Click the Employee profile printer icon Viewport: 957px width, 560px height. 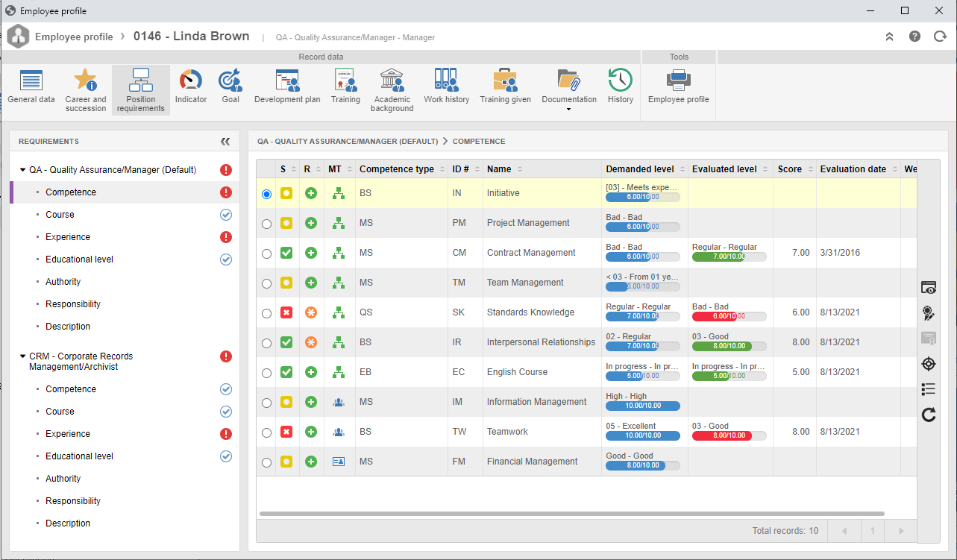click(x=679, y=81)
